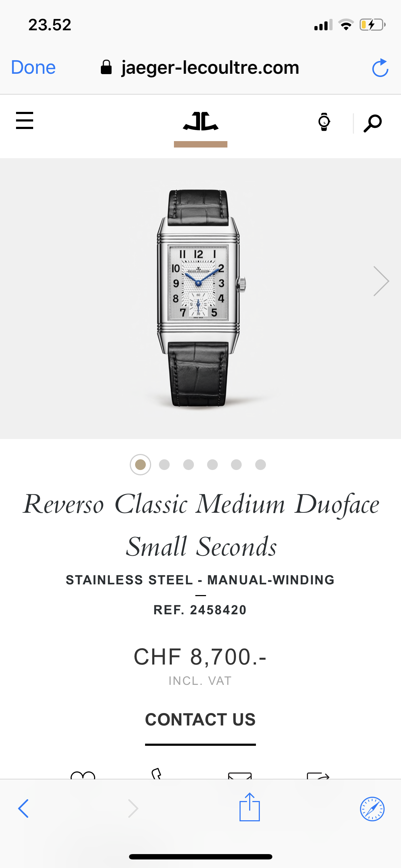Open page in Safari compass icon

(x=372, y=809)
